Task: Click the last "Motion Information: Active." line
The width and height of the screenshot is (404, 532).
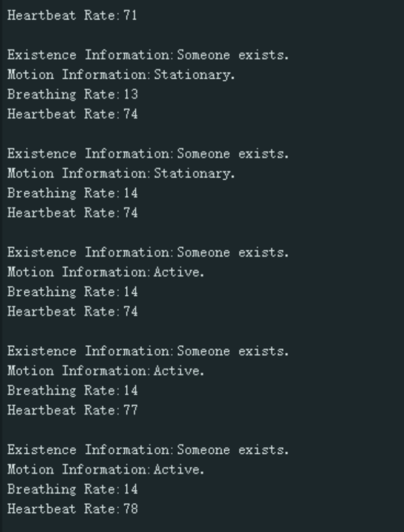Action: point(106,469)
